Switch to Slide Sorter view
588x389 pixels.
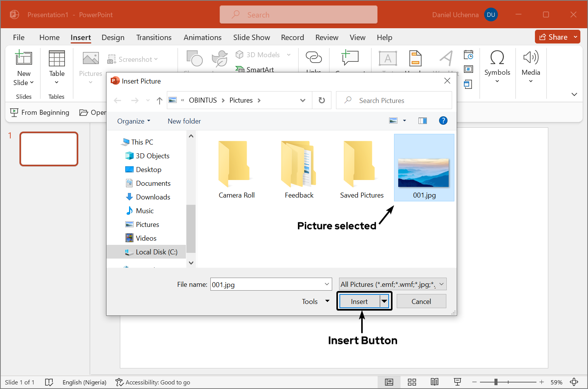click(412, 382)
